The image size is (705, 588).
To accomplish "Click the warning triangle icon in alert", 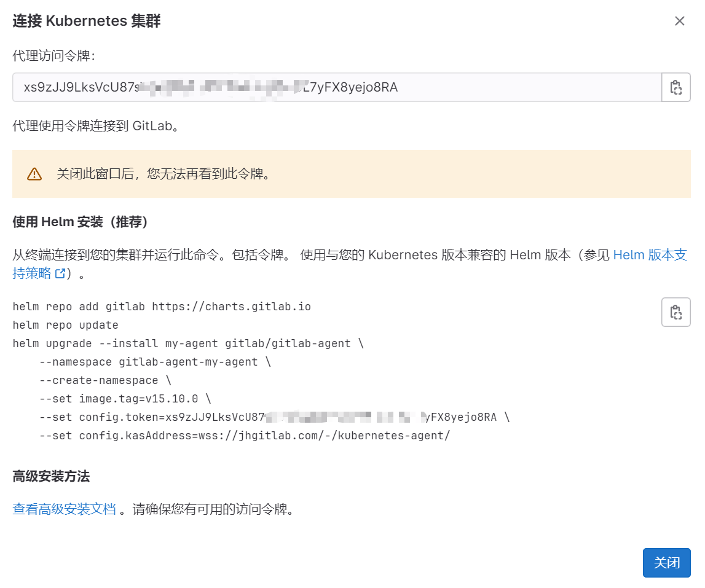I will pyautogui.click(x=34, y=174).
